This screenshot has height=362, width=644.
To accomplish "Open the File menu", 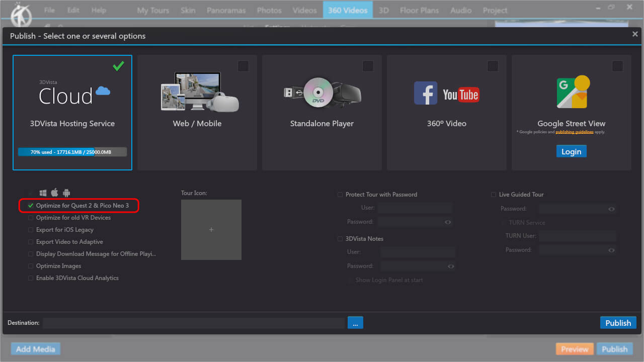I will (x=49, y=10).
